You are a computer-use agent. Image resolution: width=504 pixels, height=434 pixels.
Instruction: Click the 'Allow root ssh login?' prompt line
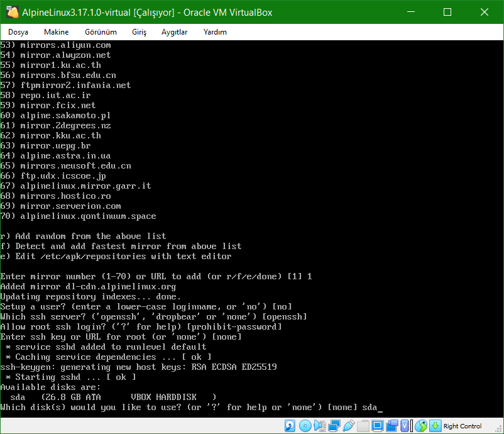(141, 327)
